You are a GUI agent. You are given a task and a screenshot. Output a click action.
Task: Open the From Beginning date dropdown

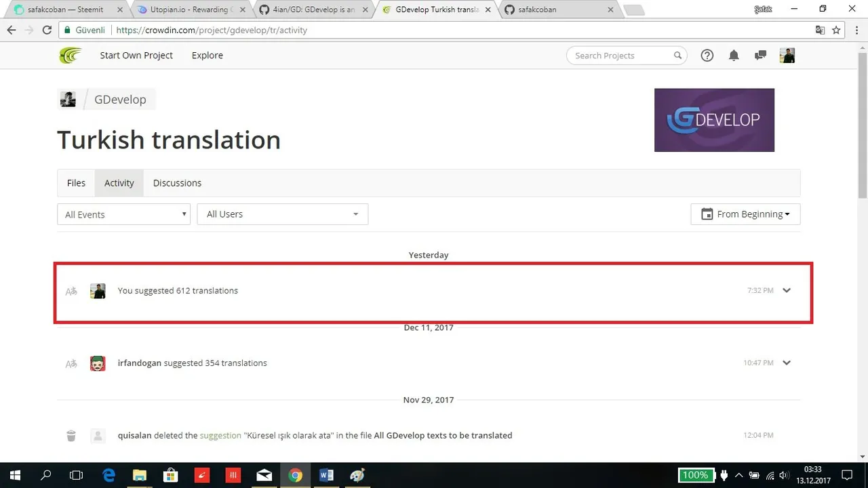pos(745,214)
